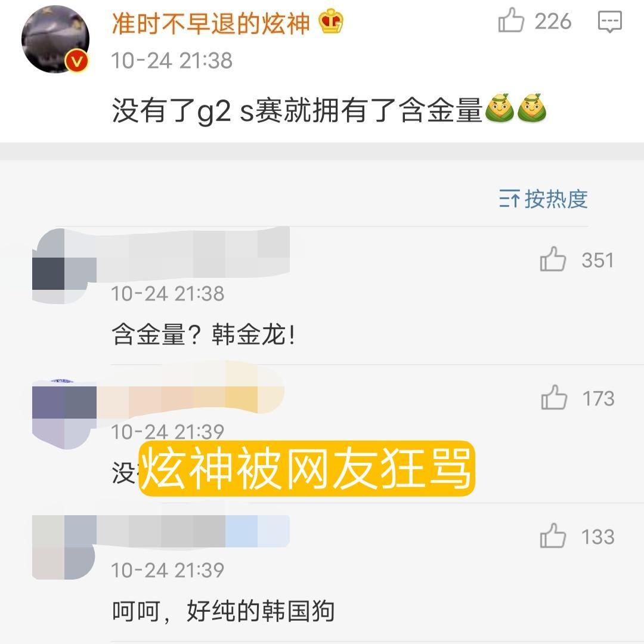Open the first commenter's blurred avatar
The image size is (644, 644).
(x=64, y=266)
